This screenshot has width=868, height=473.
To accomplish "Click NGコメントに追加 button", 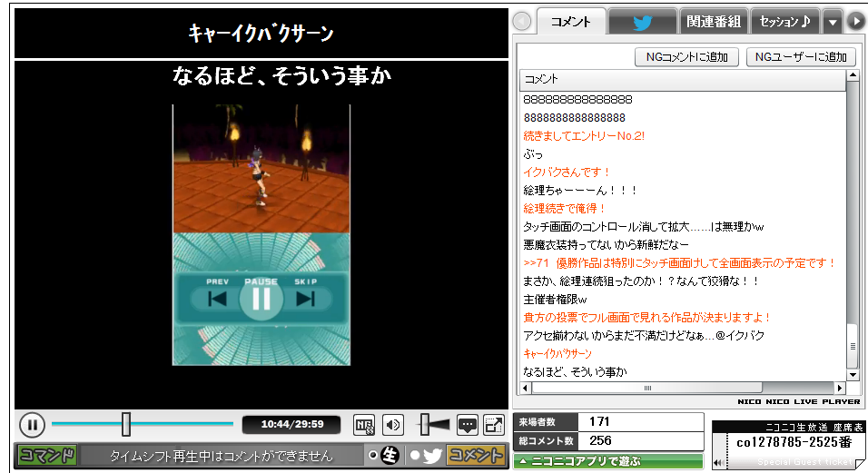I will pyautogui.click(x=687, y=57).
